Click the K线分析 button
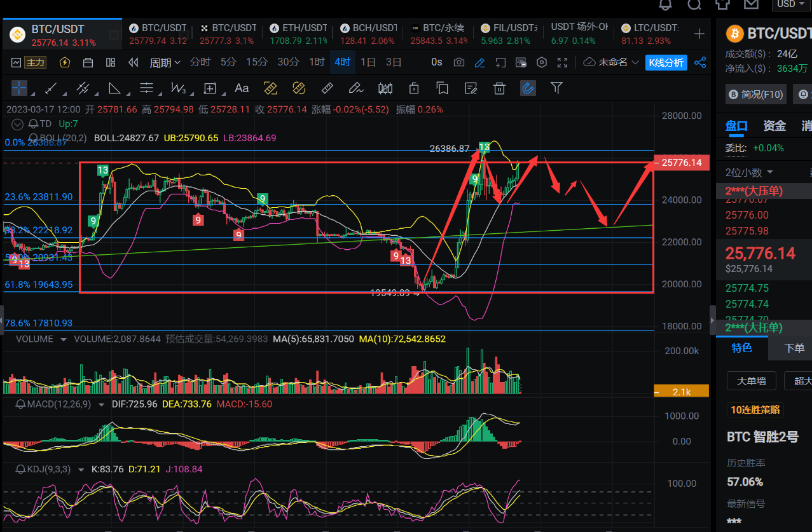 pyautogui.click(x=666, y=62)
